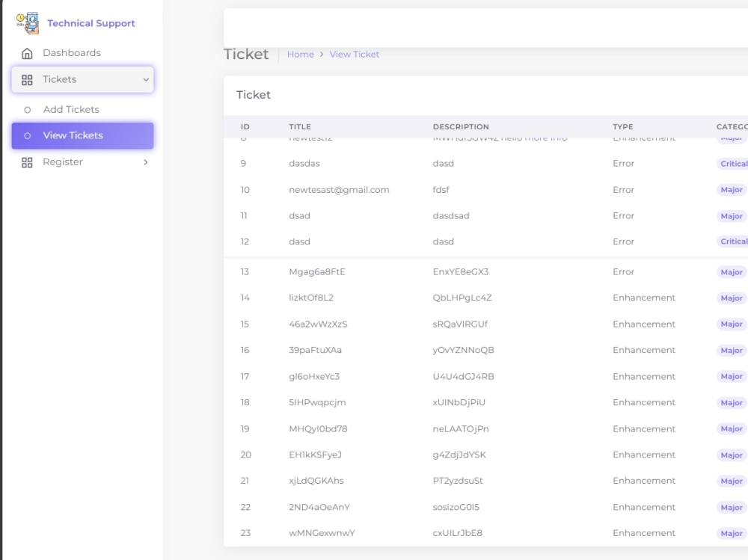Screen dimensions: 748x560
Task: Click the View Ticket breadcrumb
Action: 355,54
